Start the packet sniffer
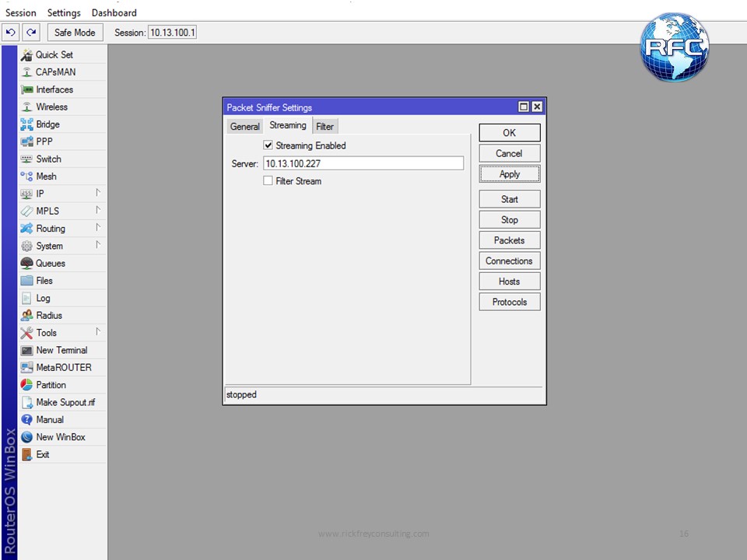This screenshot has width=747, height=560. pyautogui.click(x=509, y=200)
